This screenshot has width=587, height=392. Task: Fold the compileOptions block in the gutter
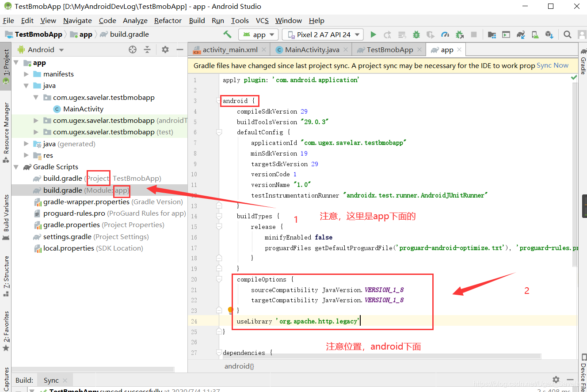[218, 279]
